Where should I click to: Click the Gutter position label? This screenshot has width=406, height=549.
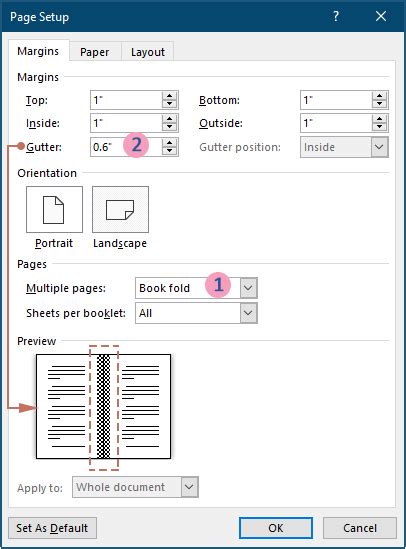tap(240, 147)
